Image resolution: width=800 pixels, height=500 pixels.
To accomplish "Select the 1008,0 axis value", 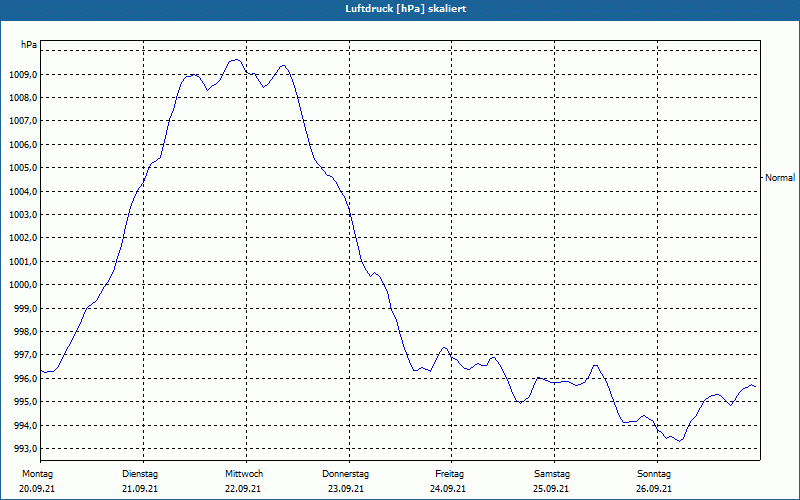I will click(x=23, y=98).
